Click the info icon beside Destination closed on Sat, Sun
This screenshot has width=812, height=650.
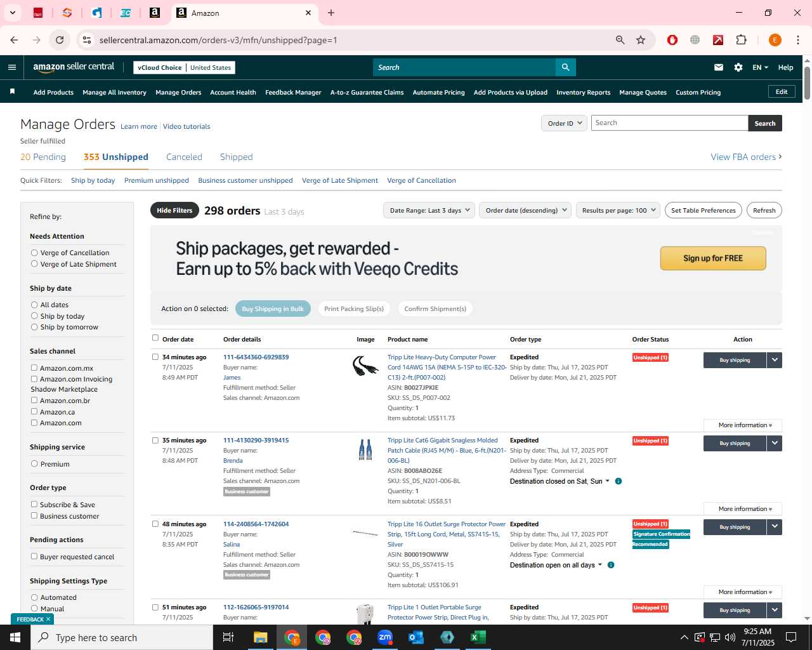tap(619, 481)
